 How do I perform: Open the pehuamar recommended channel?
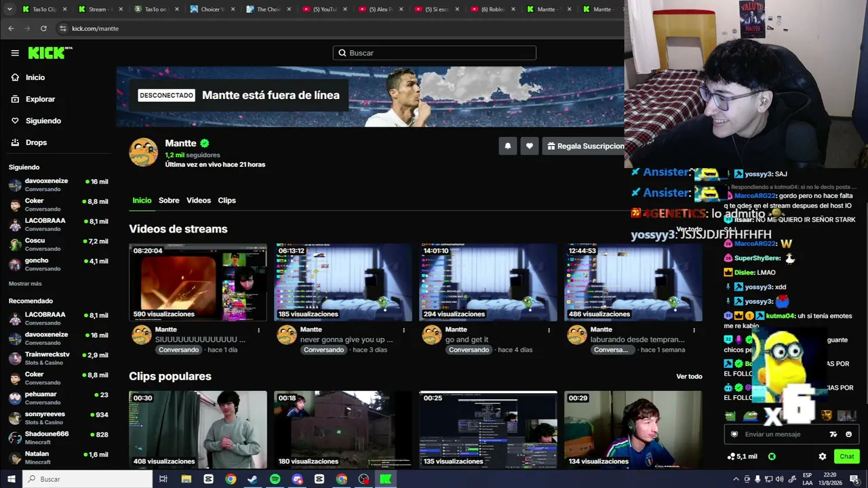tap(58, 398)
